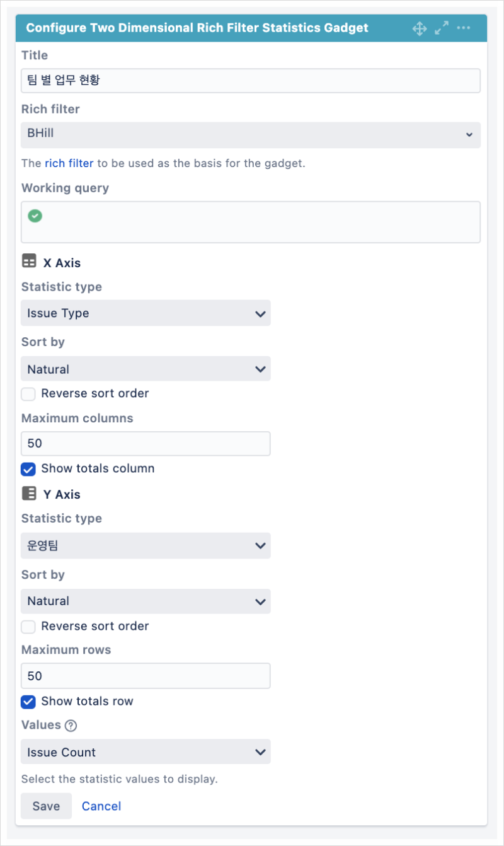Uncheck Show totals column
Viewport: 504px width, 846px height.
pyautogui.click(x=28, y=468)
